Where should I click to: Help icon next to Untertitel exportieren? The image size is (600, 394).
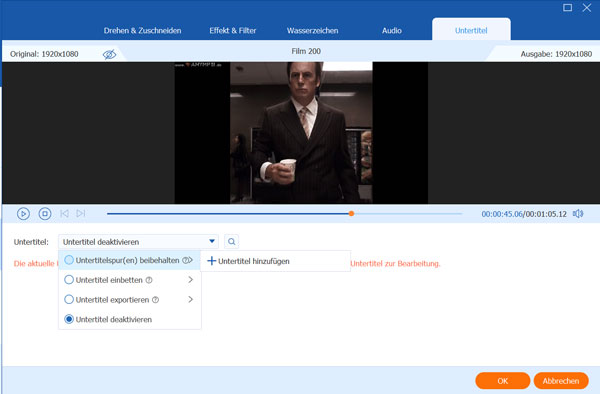point(155,300)
